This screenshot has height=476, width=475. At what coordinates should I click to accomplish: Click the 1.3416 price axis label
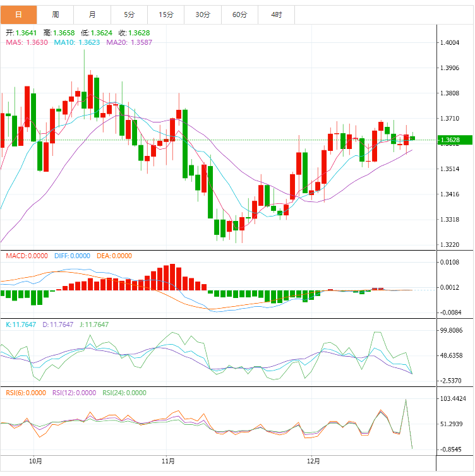450,194
